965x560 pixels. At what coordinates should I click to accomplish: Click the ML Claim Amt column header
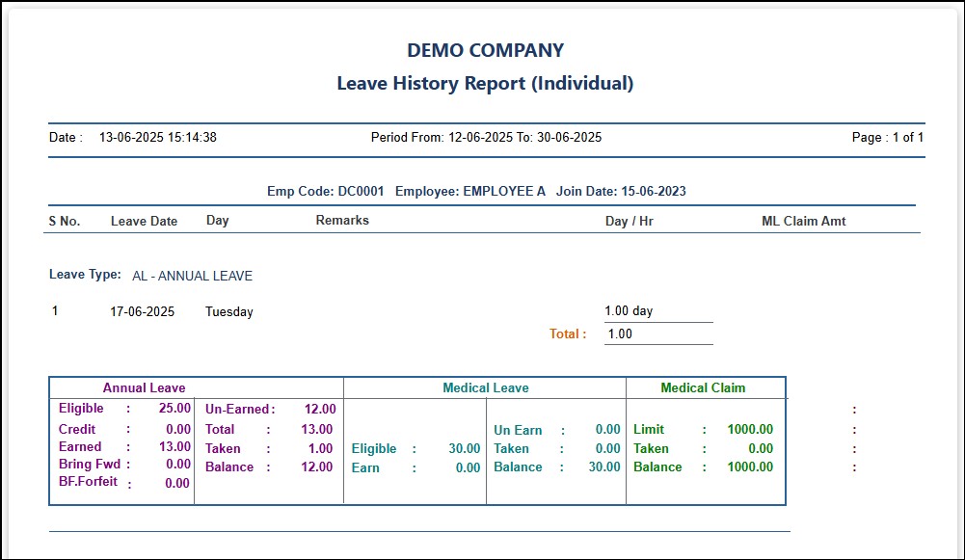pos(803,221)
